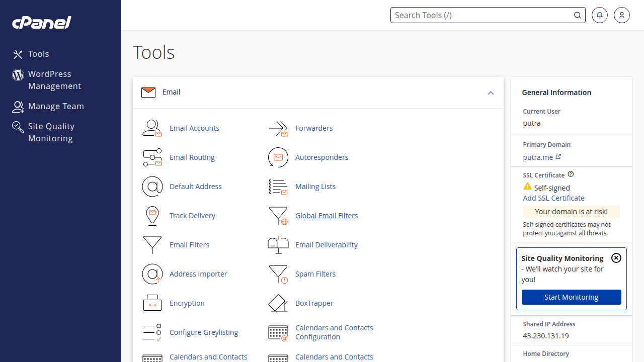644x362 pixels.
Task: Collapse the Email section chevron
Action: pyautogui.click(x=491, y=93)
